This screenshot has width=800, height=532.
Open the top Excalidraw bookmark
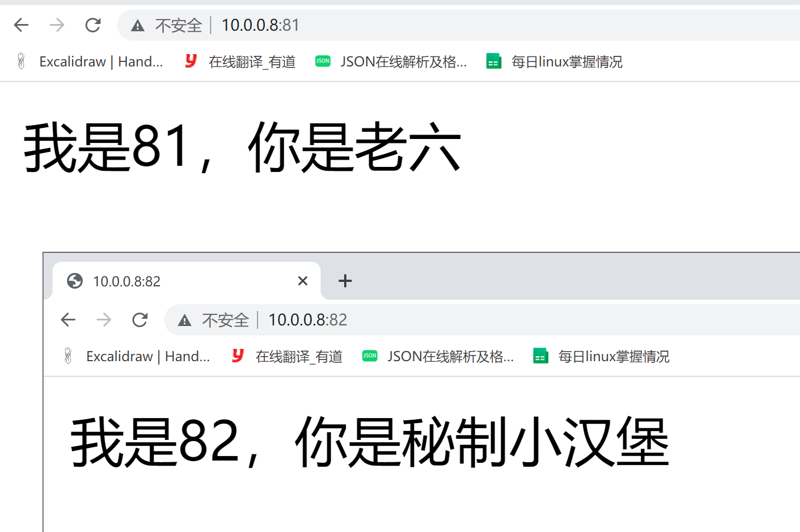(91, 61)
